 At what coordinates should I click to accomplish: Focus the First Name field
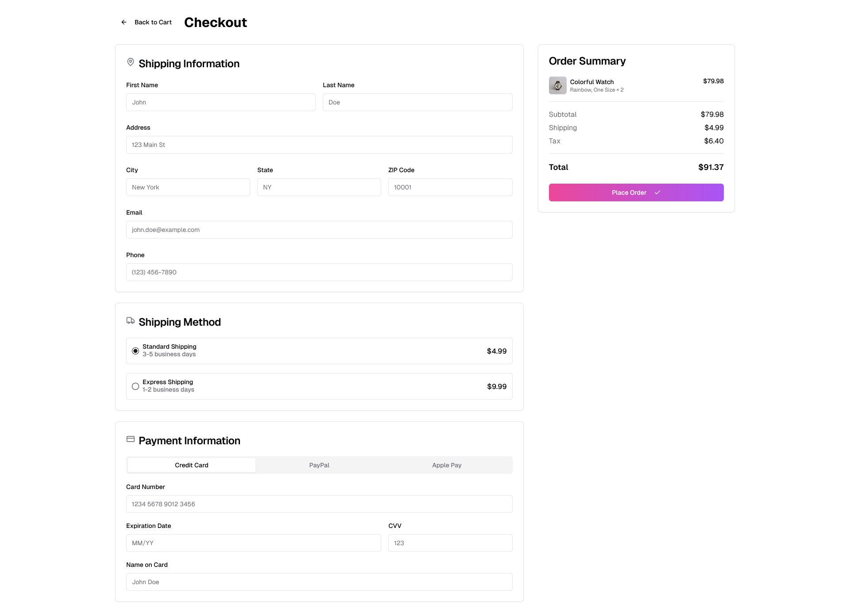pos(220,102)
